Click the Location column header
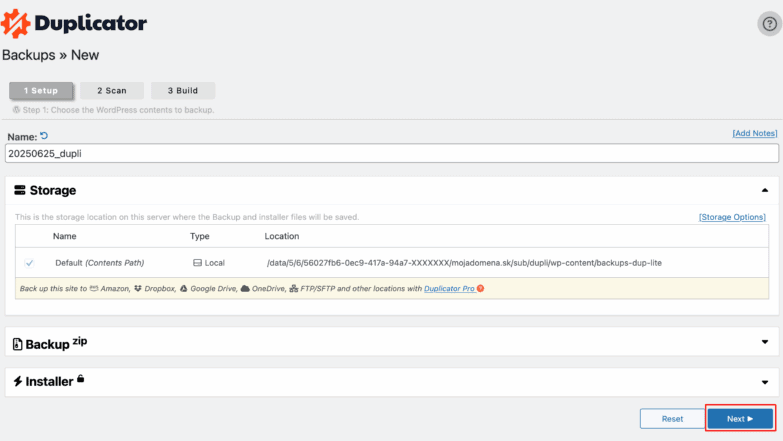783x441 pixels. click(x=282, y=236)
